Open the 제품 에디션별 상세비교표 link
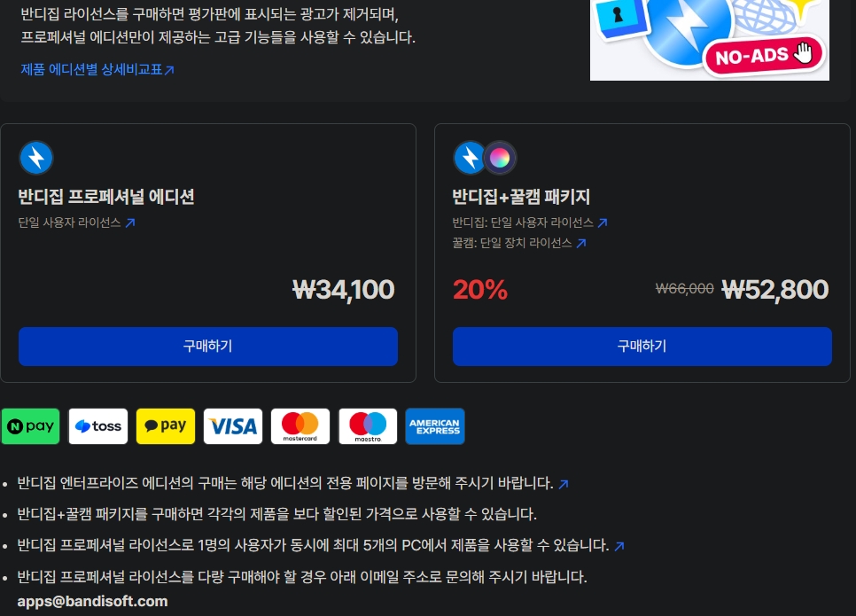This screenshot has width=856, height=616. click(x=97, y=69)
